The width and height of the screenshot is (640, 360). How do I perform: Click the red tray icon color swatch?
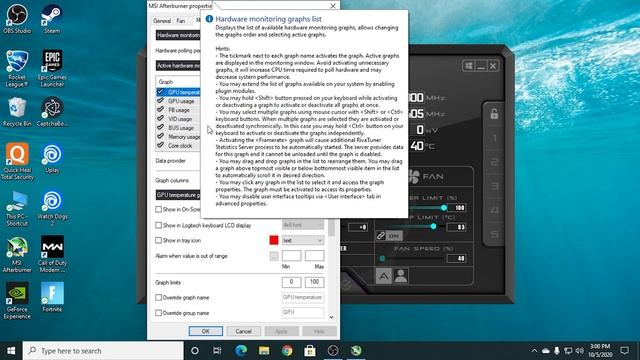tap(274, 240)
